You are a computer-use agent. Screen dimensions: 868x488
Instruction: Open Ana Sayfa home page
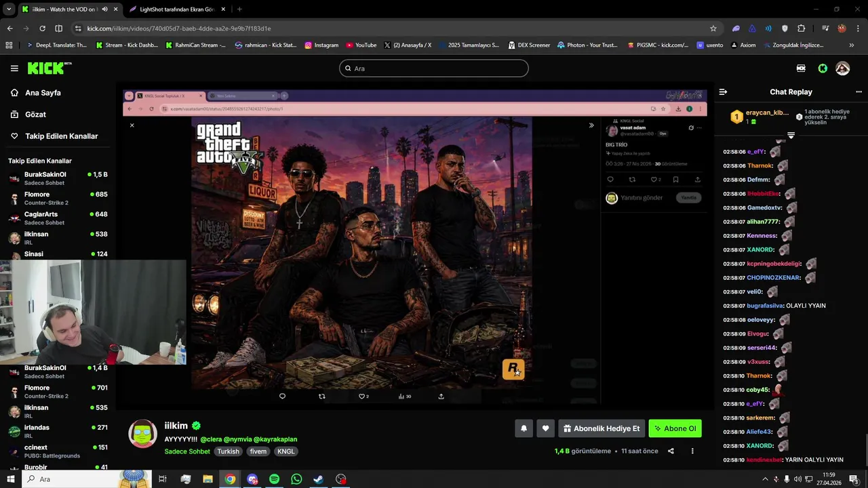pyautogui.click(x=43, y=93)
